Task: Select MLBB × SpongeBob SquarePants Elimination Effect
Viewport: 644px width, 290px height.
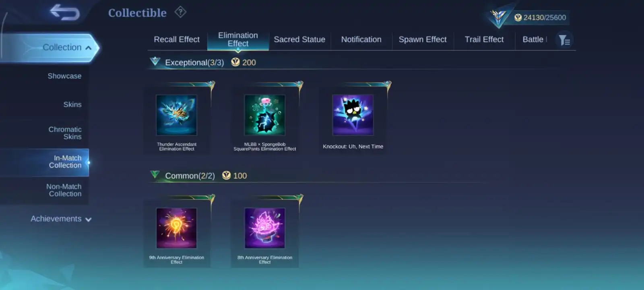Action: coord(265,115)
